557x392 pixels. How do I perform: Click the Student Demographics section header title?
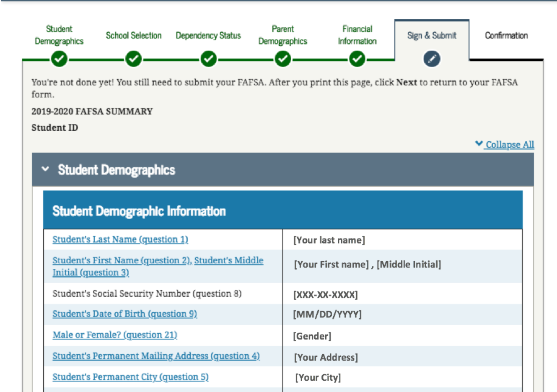[x=117, y=170]
